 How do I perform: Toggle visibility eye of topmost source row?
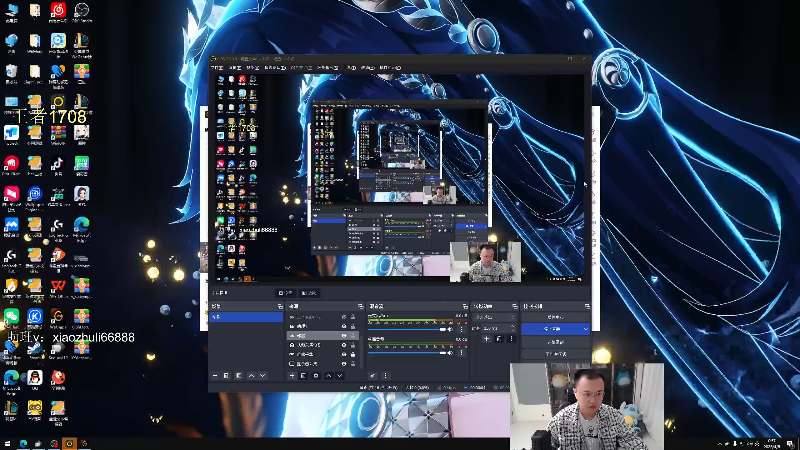pos(344,317)
